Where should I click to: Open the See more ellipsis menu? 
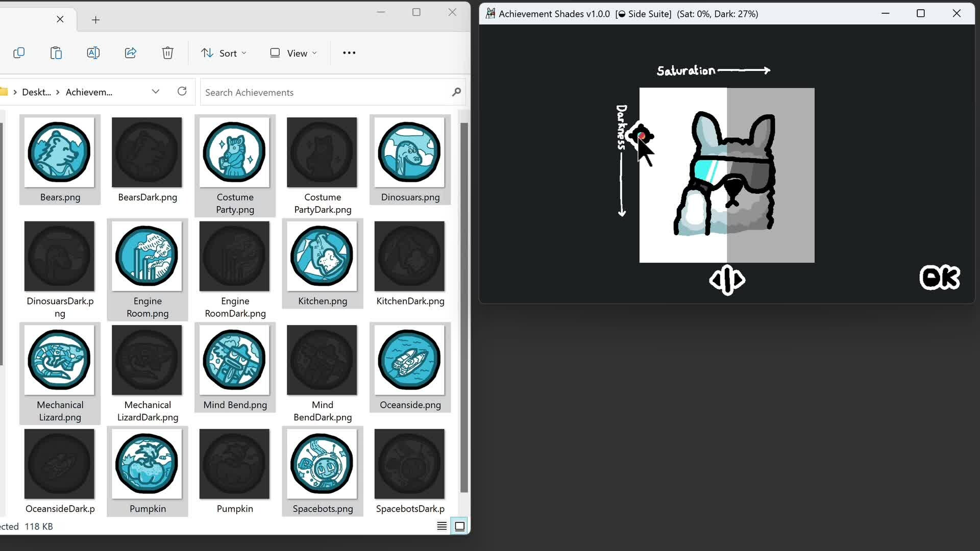click(349, 53)
